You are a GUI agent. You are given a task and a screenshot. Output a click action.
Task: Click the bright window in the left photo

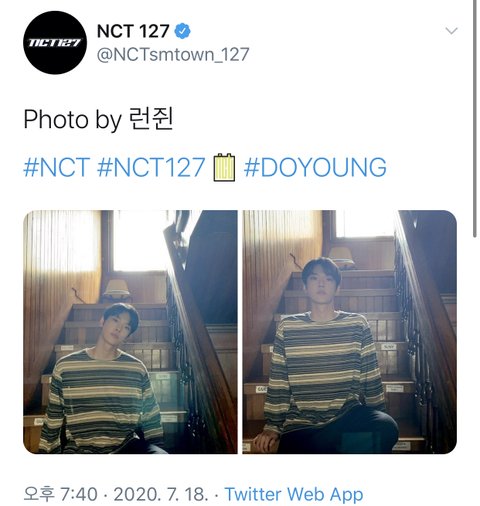click(139, 240)
